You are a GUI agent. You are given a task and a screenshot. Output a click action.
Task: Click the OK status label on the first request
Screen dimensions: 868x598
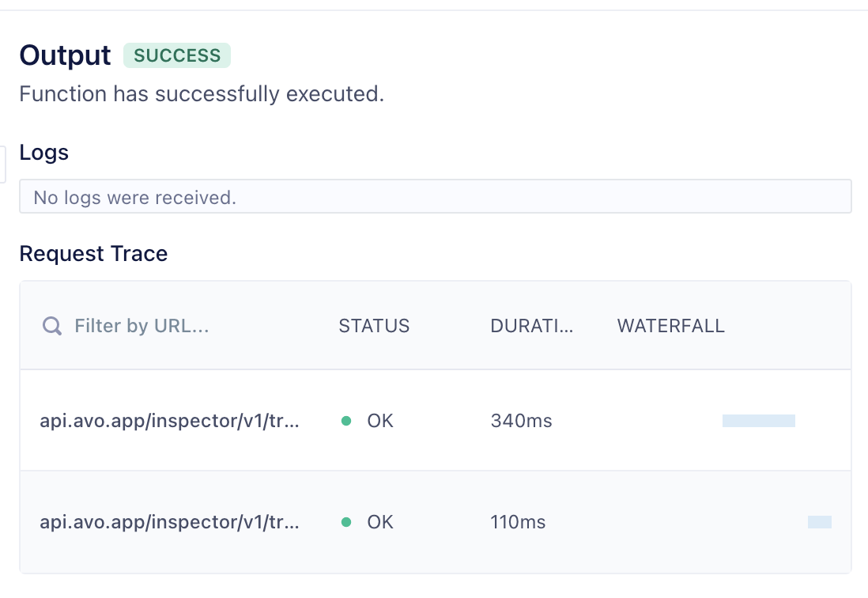pos(379,421)
